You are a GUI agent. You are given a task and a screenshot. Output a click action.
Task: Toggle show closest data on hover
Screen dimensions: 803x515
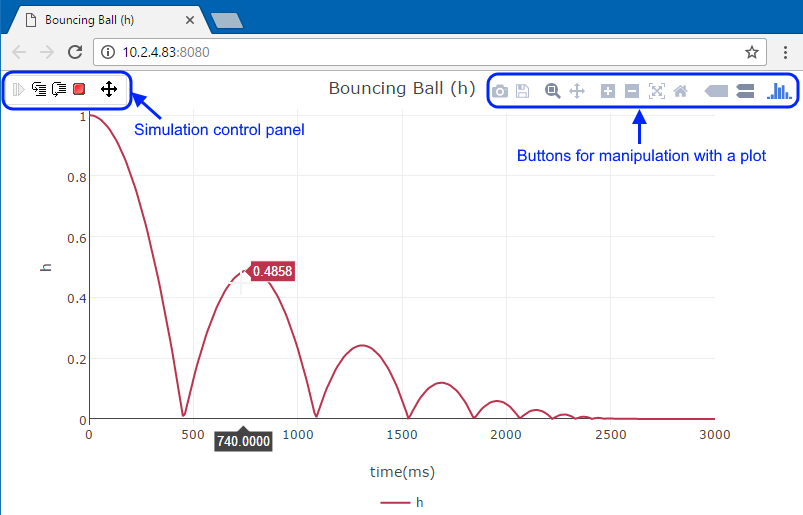point(716,91)
